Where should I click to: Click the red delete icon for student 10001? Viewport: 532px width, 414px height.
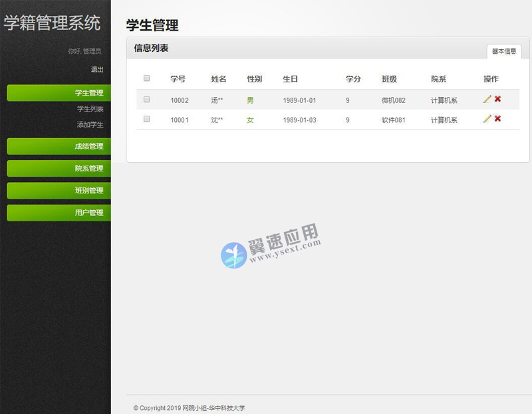click(x=498, y=120)
